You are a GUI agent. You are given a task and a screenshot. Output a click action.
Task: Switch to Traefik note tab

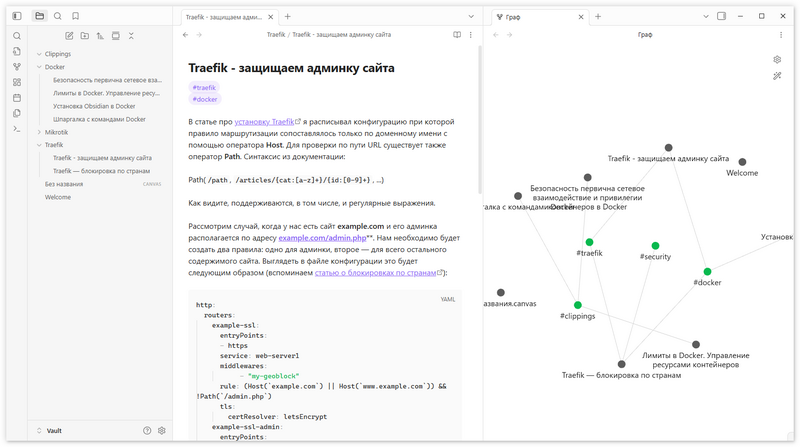223,17
